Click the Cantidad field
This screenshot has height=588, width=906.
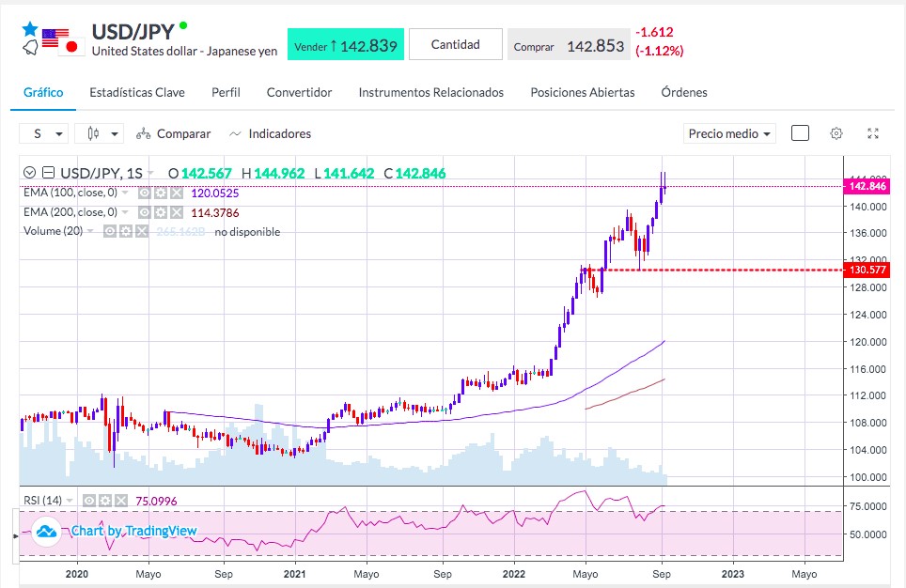455,44
